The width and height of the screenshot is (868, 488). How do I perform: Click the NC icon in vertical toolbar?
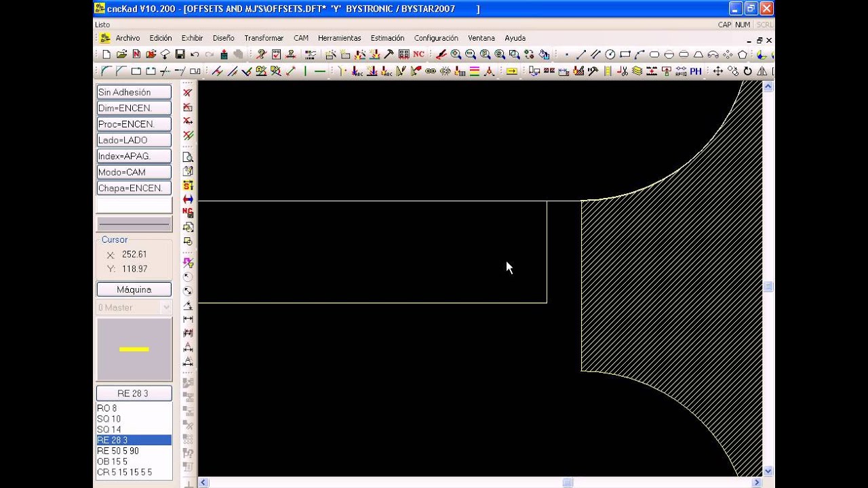pyautogui.click(x=188, y=213)
